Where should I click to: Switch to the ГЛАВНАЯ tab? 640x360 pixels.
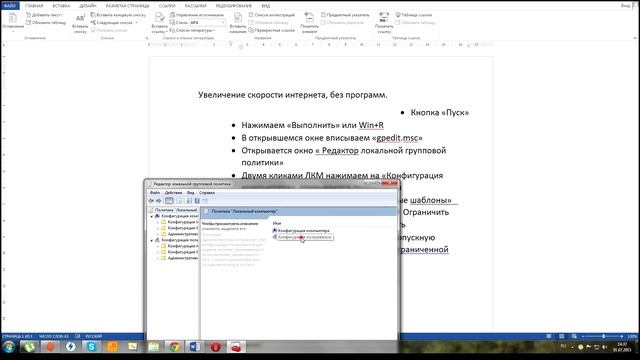click(34, 6)
